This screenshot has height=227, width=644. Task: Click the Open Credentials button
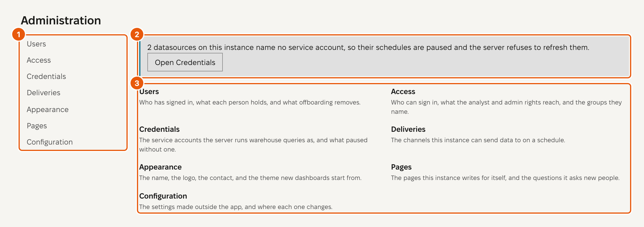pos(185,62)
